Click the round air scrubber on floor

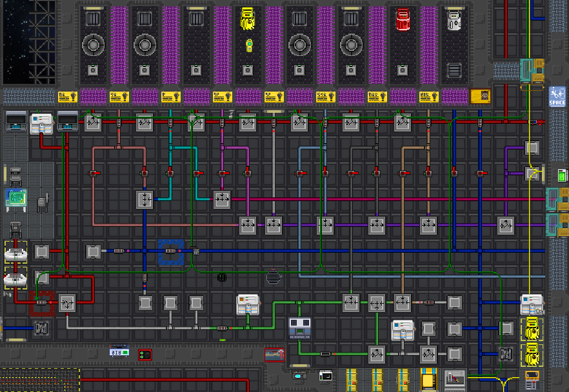(274, 277)
